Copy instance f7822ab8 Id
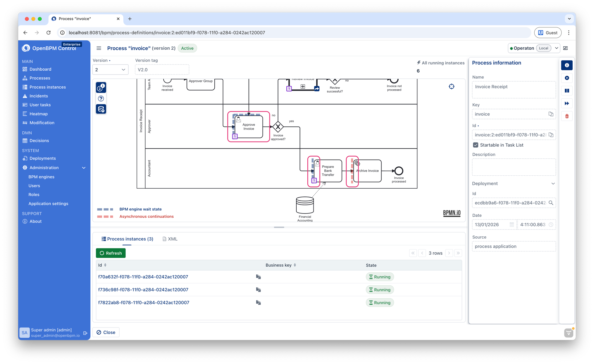Viewport: 594px width, 364px height. [x=258, y=303]
